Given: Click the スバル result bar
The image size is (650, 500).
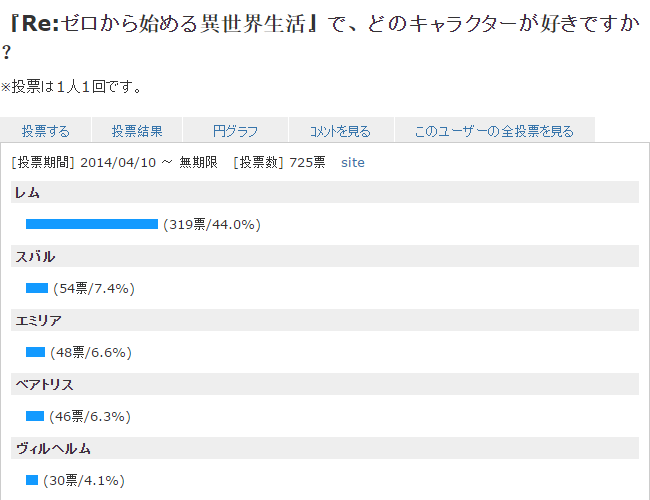Looking at the screenshot, I should point(37,288).
